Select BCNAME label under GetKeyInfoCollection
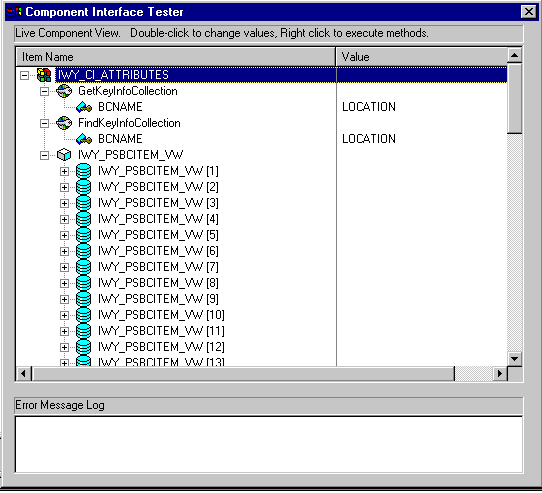This screenshot has width=542, height=493. [x=120, y=107]
